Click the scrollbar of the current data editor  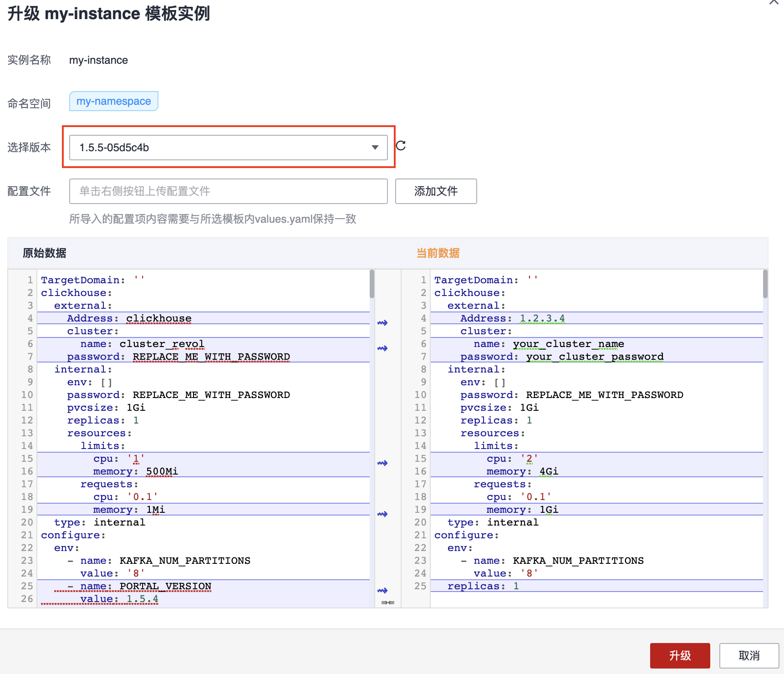(x=765, y=284)
